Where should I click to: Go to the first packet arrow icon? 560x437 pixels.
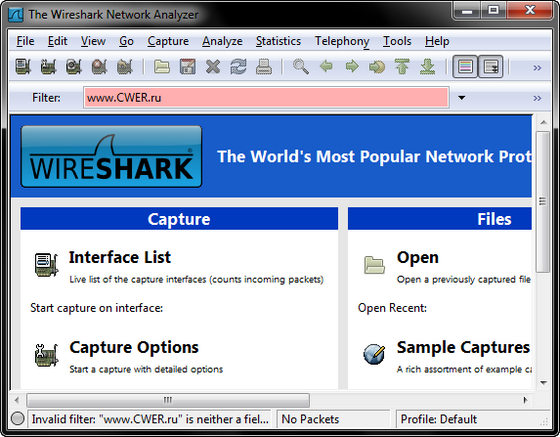(402, 67)
